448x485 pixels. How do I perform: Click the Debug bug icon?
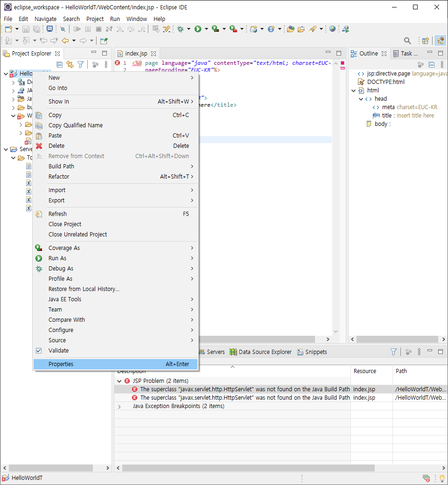click(x=181, y=29)
